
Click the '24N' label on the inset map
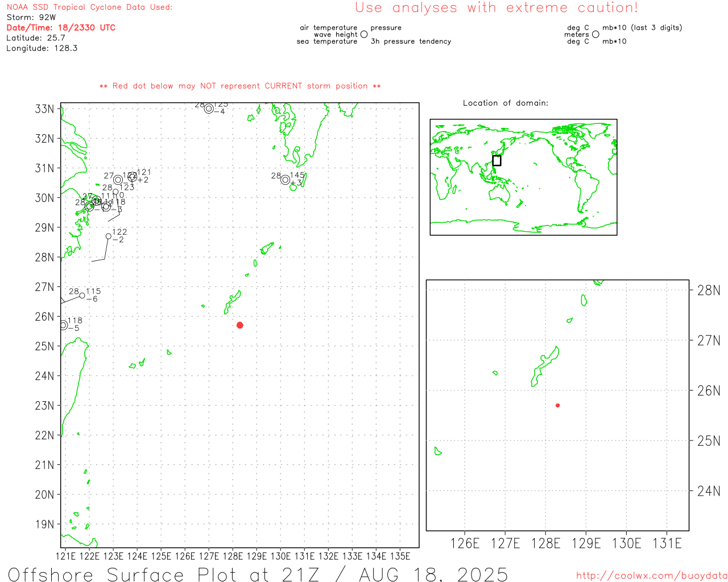[x=709, y=491]
